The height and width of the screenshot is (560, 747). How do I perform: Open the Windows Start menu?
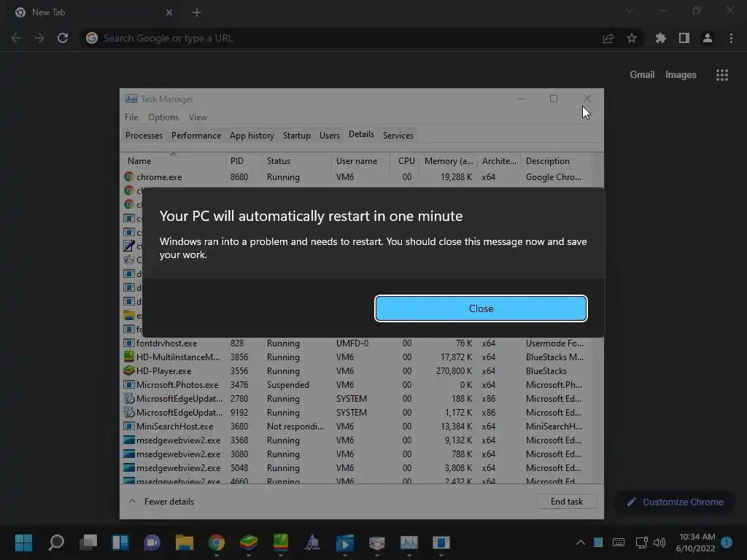click(x=23, y=542)
